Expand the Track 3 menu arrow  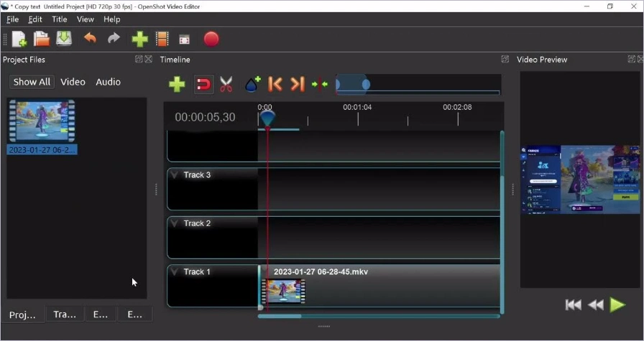[x=174, y=175]
